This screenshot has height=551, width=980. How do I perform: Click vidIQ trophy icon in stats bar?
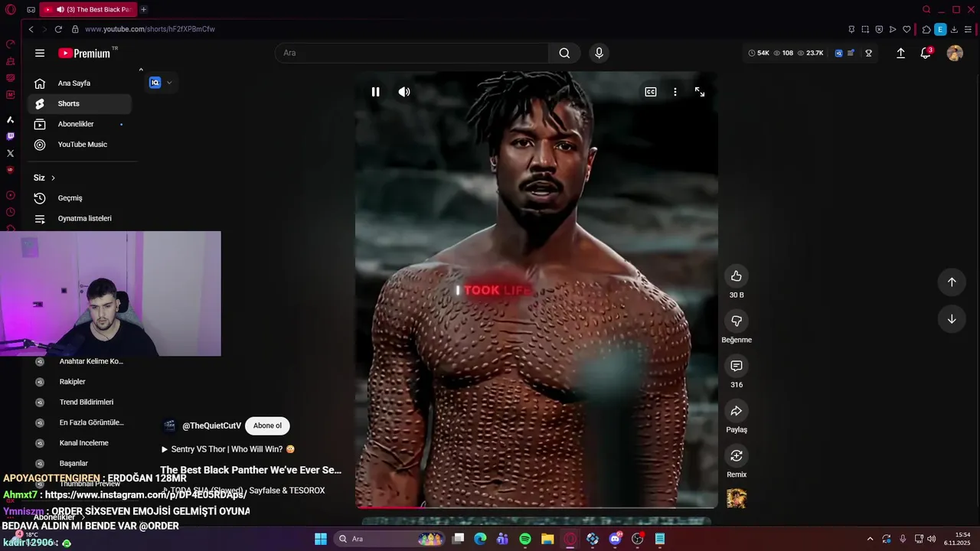869,53
